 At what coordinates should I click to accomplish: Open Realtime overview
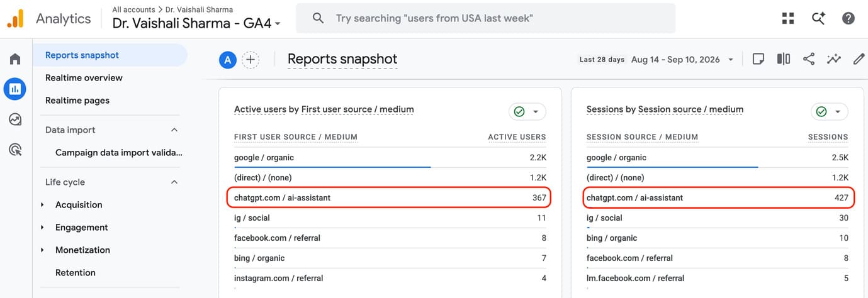tap(84, 77)
